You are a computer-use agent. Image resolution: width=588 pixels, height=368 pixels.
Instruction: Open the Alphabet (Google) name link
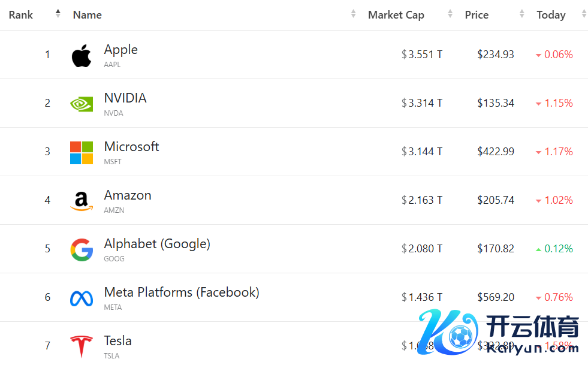click(x=157, y=244)
